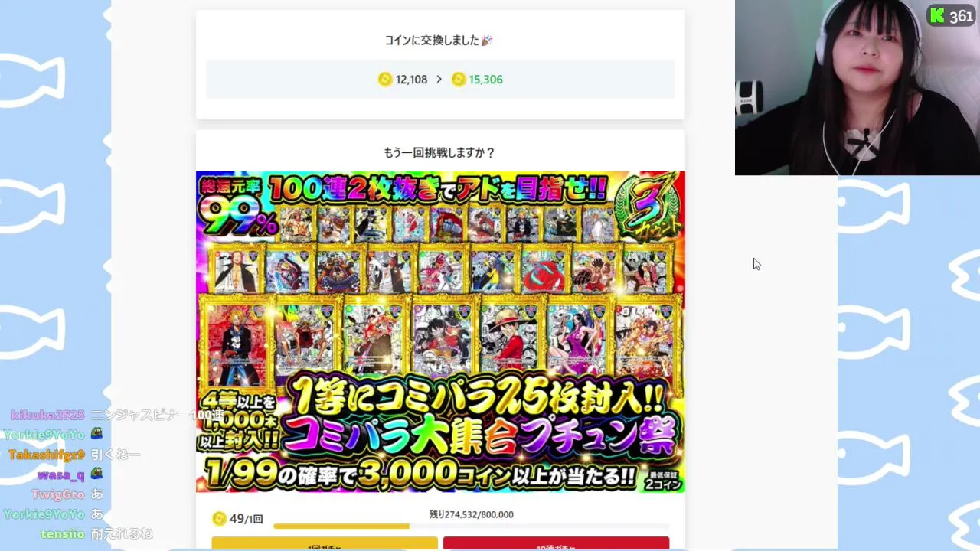The height and width of the screenshot is (551, 980).
Task: Click chat username kikuka2525
Action: [x=47, y=415]
